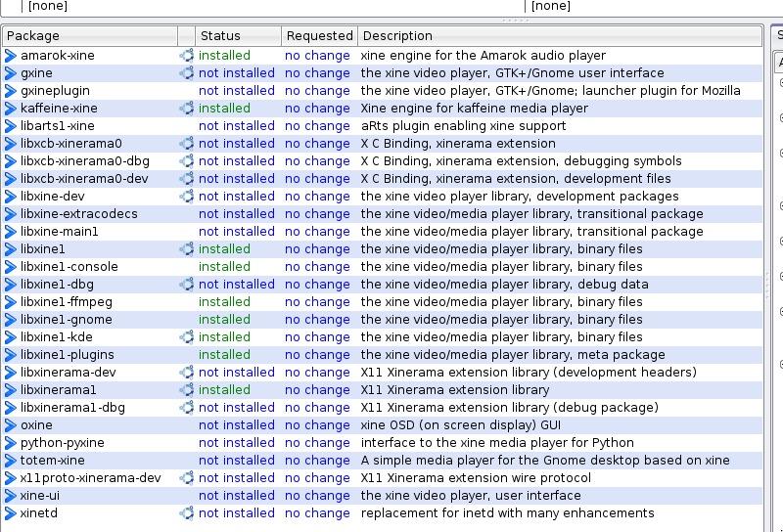Click "not installed" status of libarts1-xine
This screenshot has width=783, height=532.
pos(236,126)
